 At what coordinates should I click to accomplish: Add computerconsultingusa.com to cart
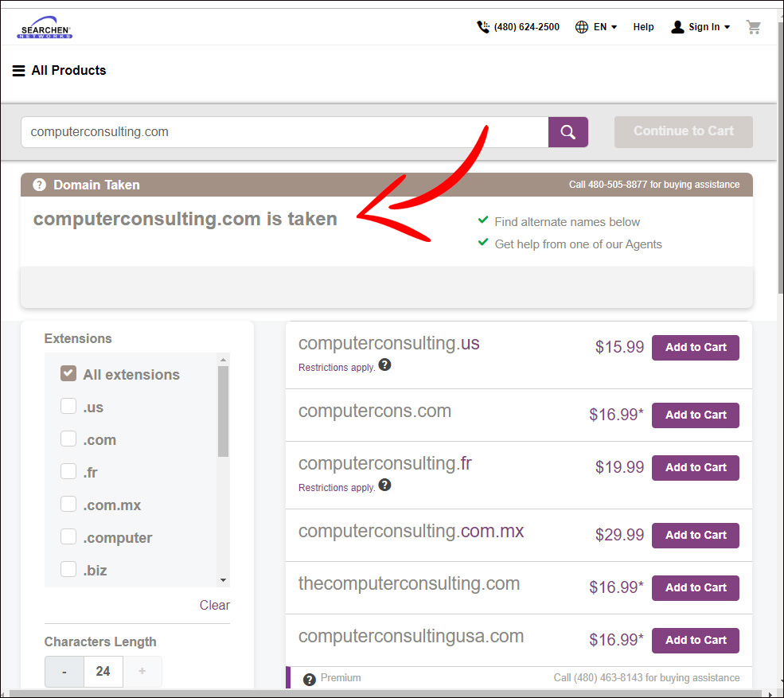click(696, 640)
